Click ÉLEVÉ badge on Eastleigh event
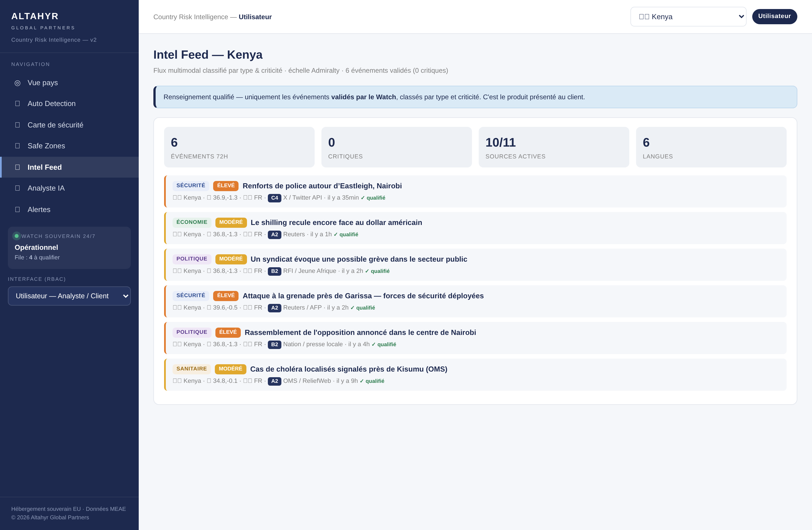 226,185
